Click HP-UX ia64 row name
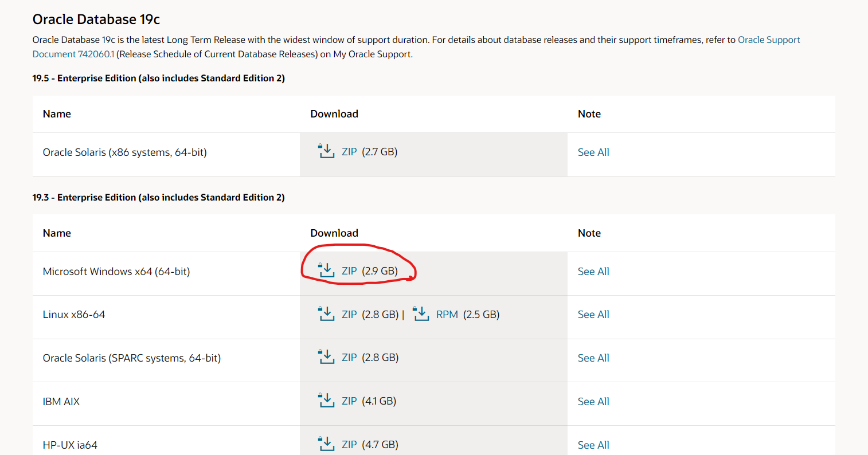This screenshot has width=868, height=455. tap(70, 445)
